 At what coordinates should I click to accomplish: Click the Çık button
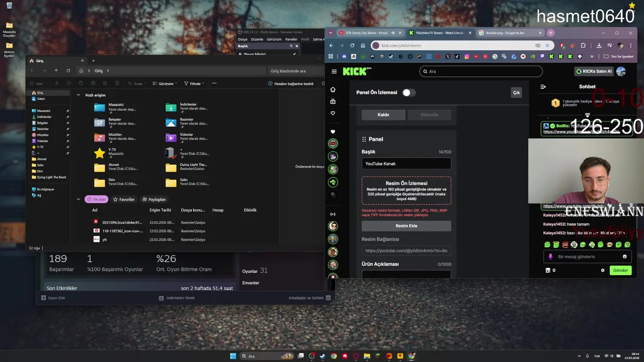(516, 93)
